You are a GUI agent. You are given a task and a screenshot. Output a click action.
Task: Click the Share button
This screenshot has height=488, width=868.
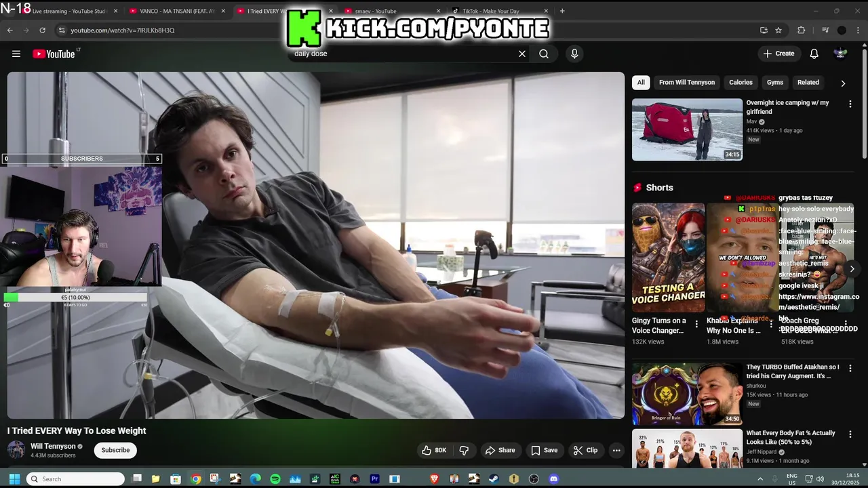(500, 450)
